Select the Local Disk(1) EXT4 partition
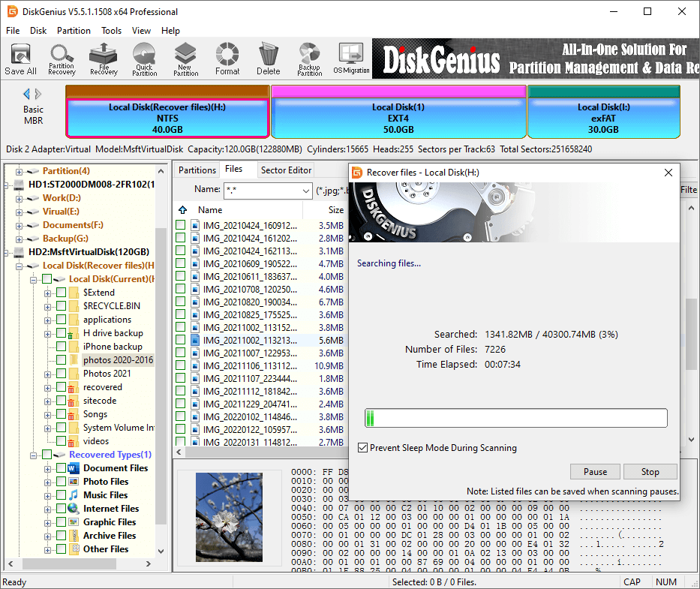This screenshot has width=700, height=589. 398,112
